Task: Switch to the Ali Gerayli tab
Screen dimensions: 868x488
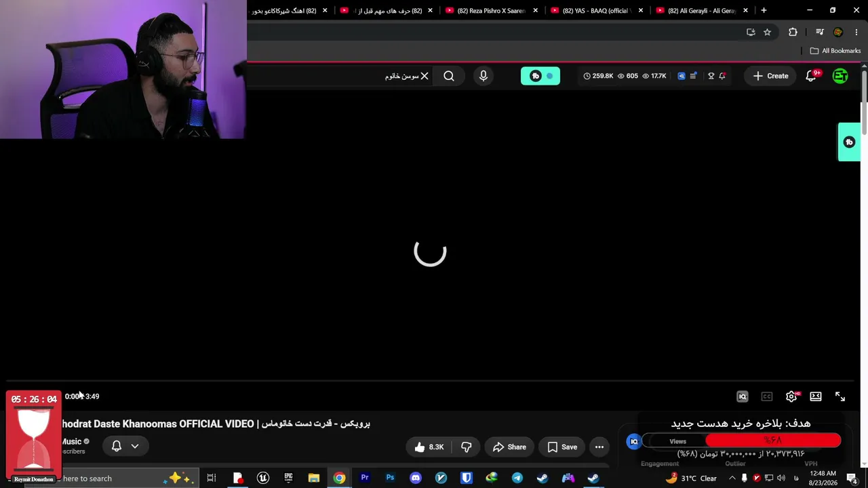Action: [x=702, y=11]
